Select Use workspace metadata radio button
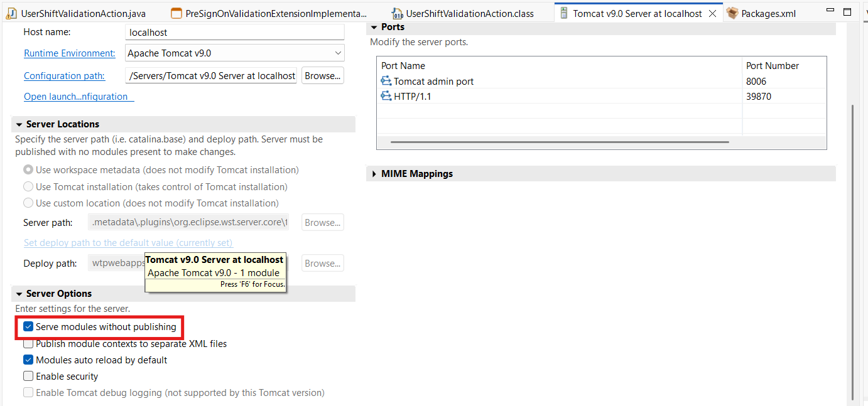 (x=28, y=169)
